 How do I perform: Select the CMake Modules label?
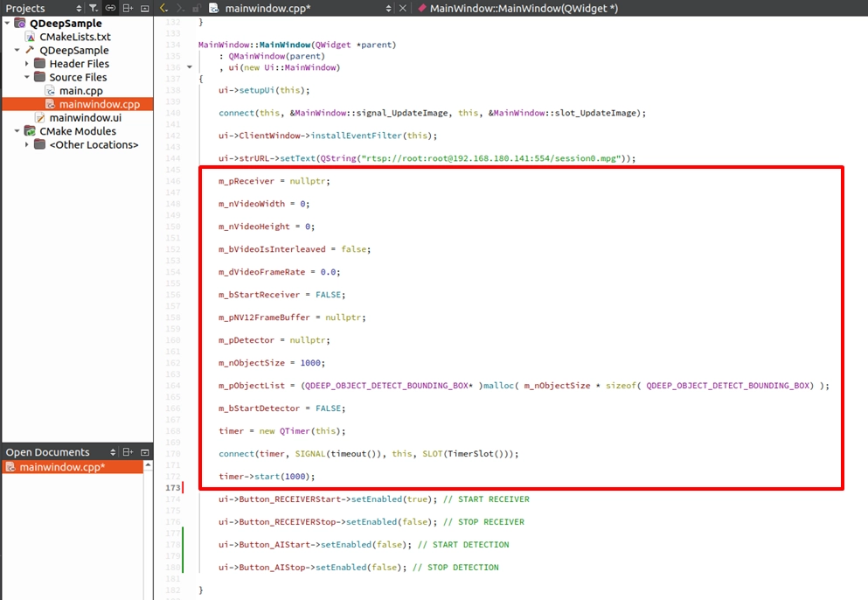[x=78, y=131]
